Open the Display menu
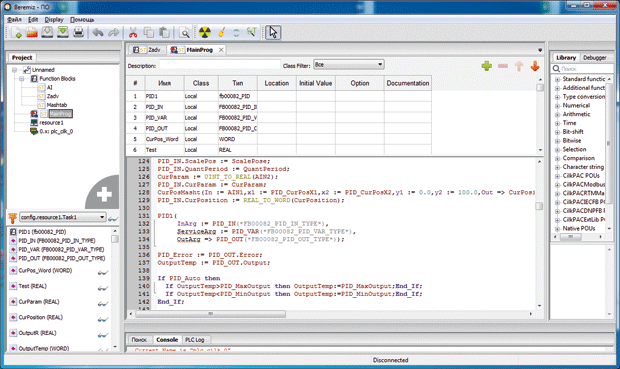 click(54, 19)
